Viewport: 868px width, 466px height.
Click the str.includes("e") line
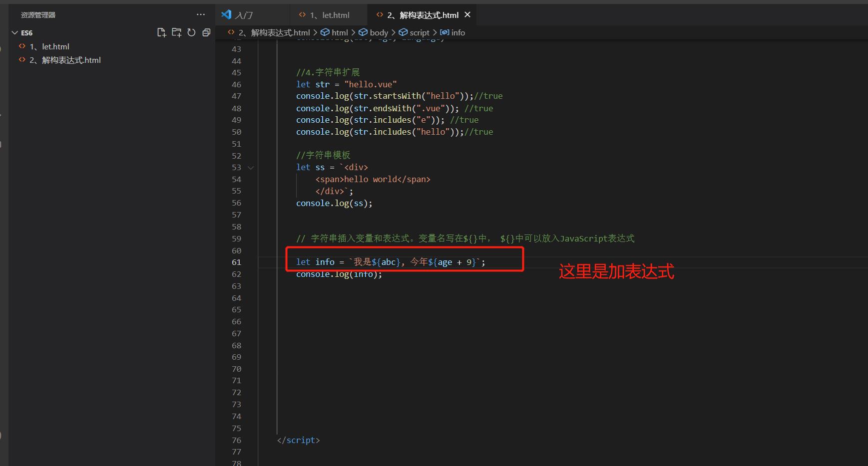pyautogui.click(x=387, y=120)
